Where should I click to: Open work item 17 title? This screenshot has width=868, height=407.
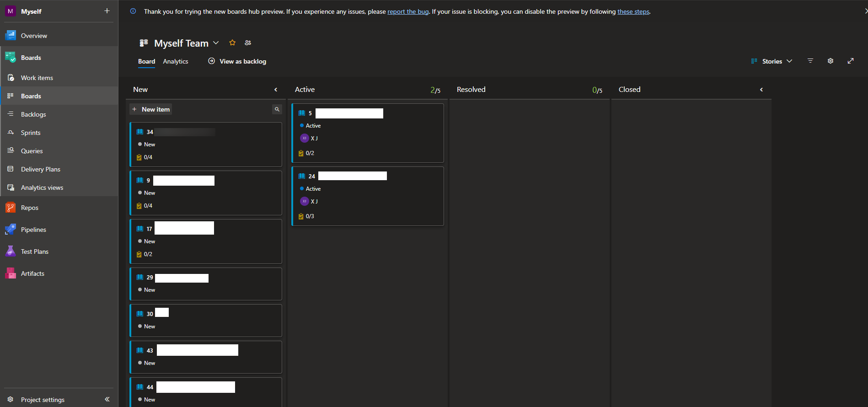(x=184, y=228)
